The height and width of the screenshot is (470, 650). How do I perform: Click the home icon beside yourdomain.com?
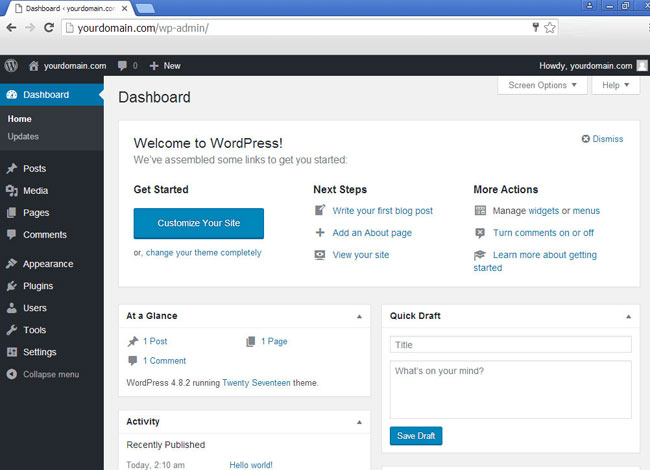pos(34,65)
